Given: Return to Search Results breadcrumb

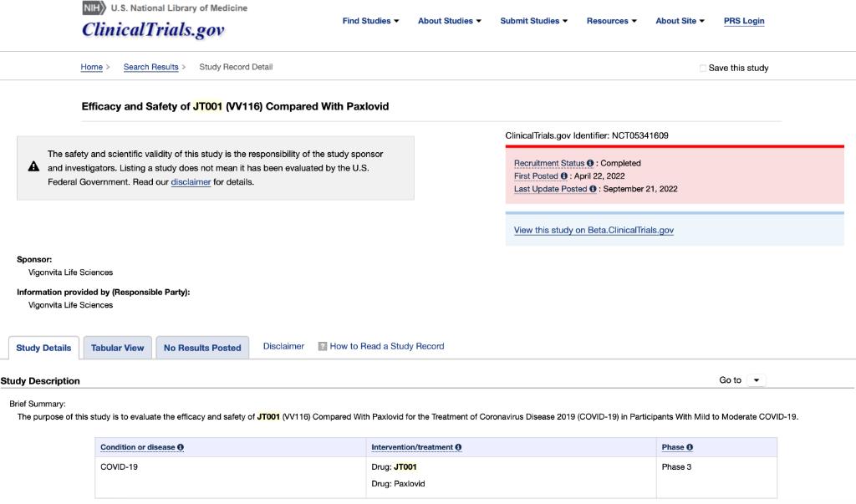Looking at the screenshot, I should tap(151, 67).
